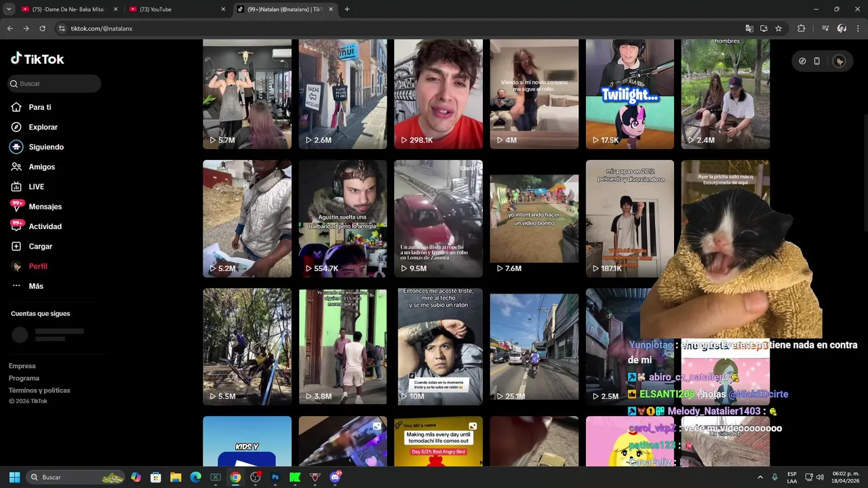Open the video with 2.6M views
868x488 pixels.
(x=343, y=94)
